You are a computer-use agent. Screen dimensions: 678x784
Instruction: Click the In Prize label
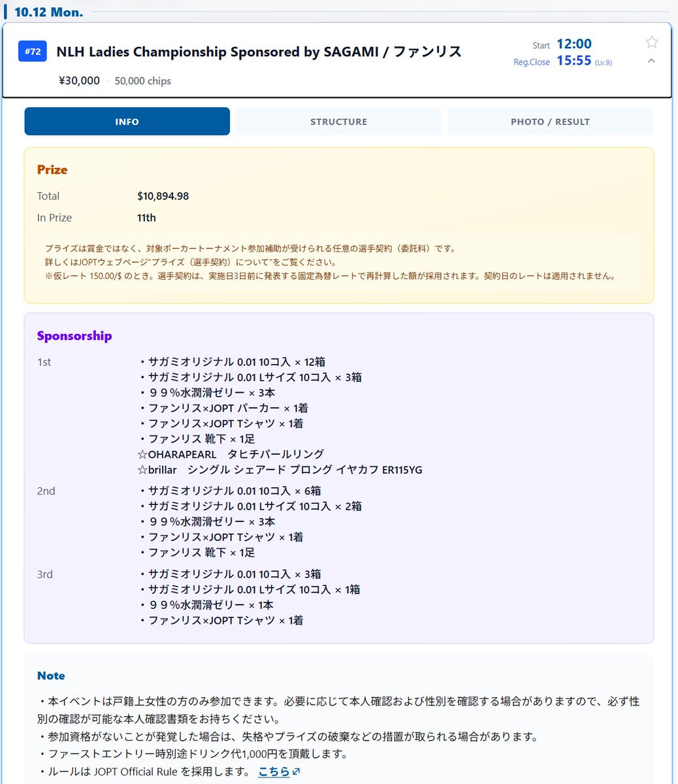(x=55, y=218)
